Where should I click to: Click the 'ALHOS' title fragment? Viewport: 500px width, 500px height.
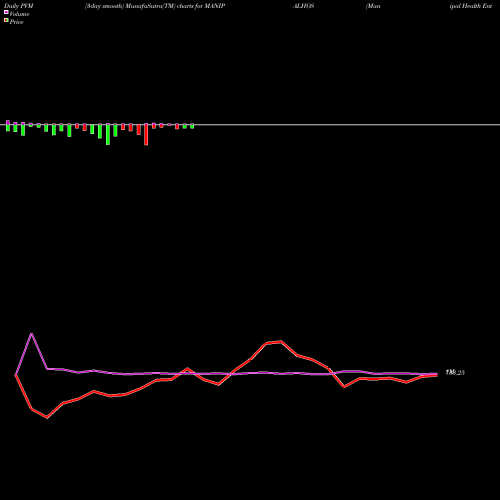[x=303, y=6]
